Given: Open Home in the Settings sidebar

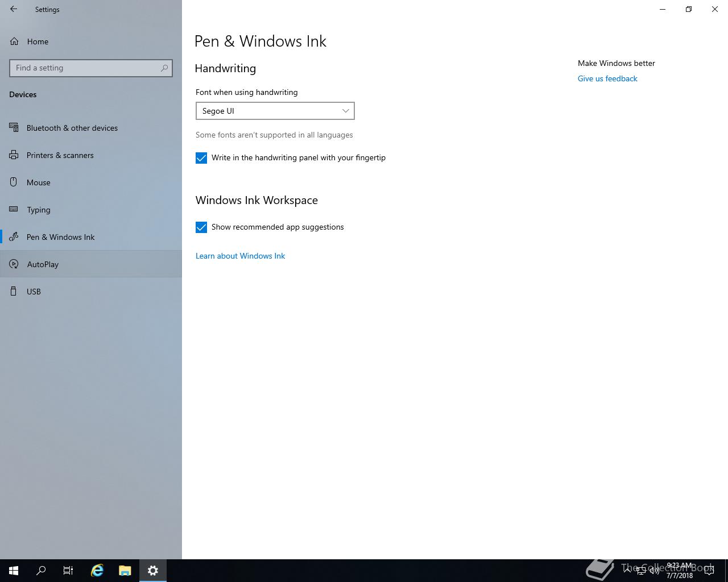Looking at the screenshot, I should tap(91, 41).
